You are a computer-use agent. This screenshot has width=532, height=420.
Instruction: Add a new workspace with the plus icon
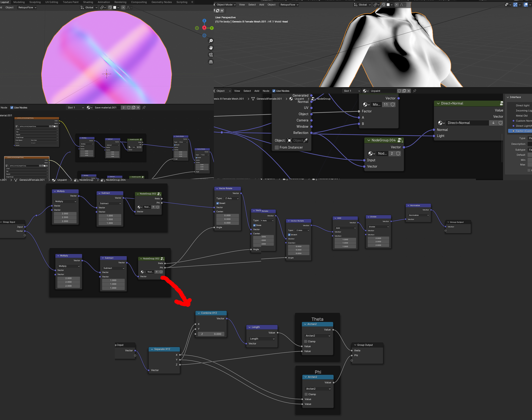[x=192, y=2]
